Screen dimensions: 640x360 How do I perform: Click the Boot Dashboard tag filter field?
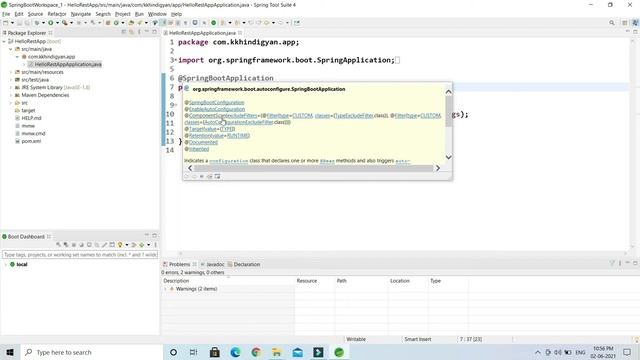click(80, 254)
